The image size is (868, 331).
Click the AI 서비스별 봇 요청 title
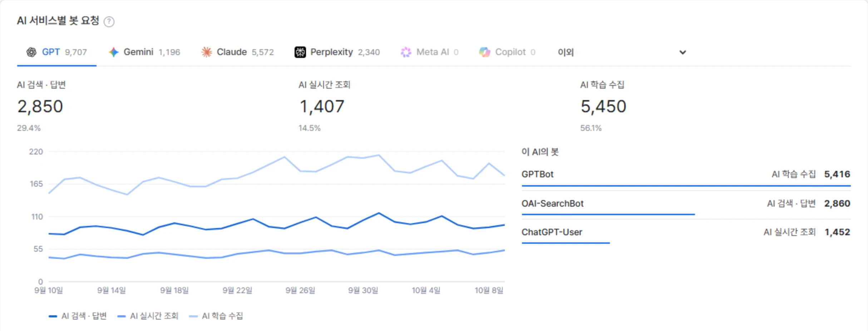tap(58, 21)
